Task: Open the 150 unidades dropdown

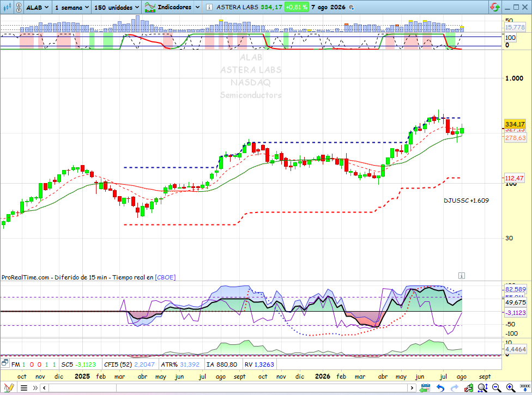Action: (117, 7)
